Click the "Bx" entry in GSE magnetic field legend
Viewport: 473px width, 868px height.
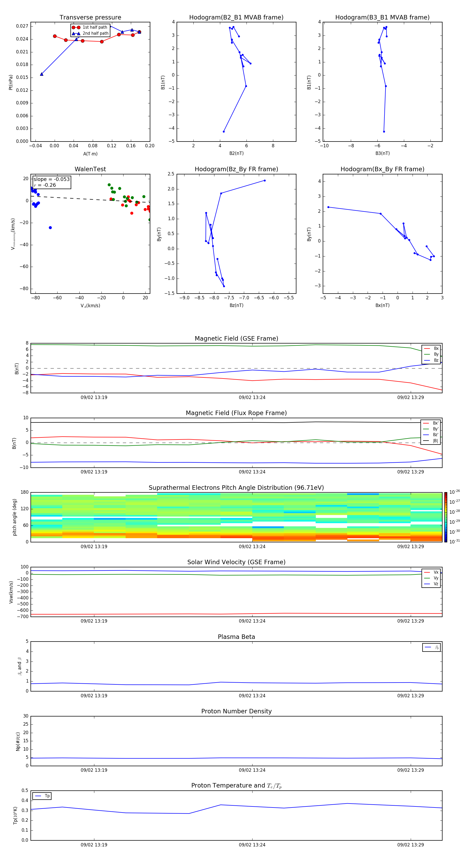click(431, 349)
